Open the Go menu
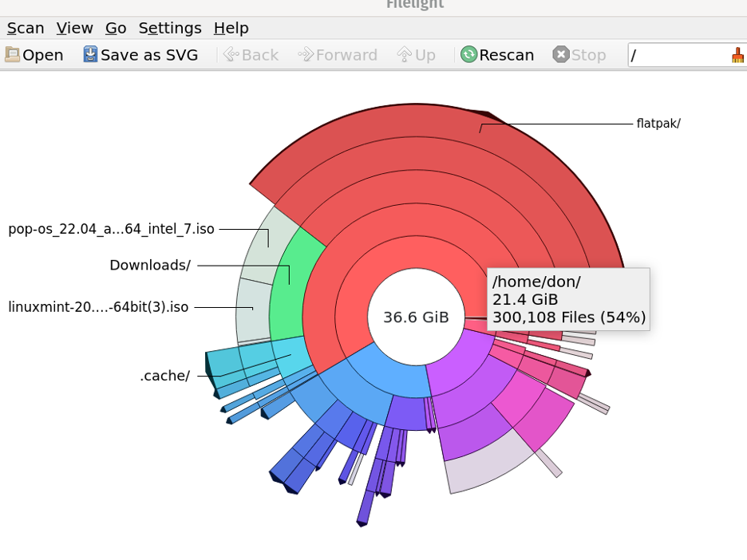747x560 pixels. [x=115, y=28]
